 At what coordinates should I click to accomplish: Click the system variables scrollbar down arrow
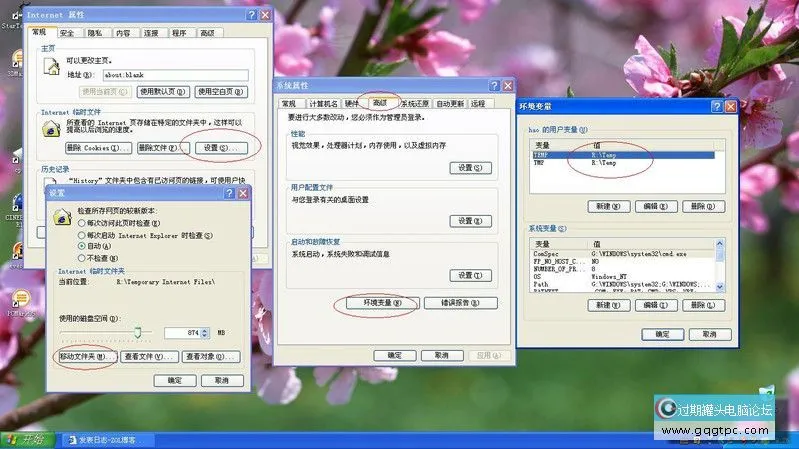(720, 287)
